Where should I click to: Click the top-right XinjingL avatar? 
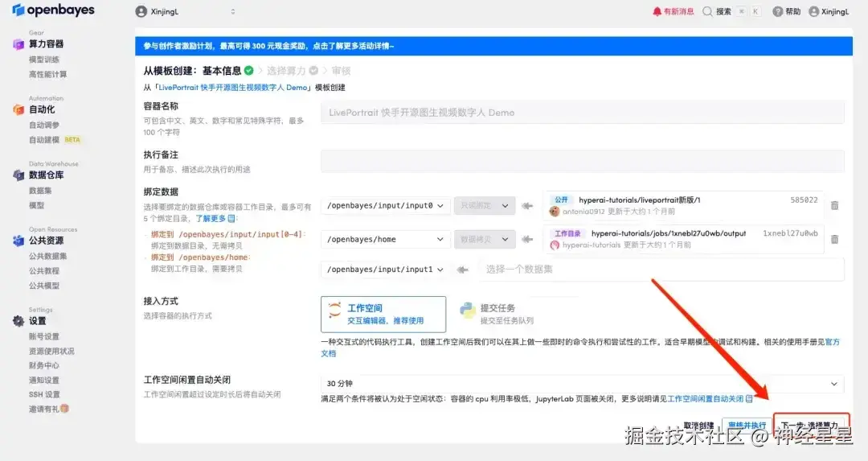click(x=813, y=11)
